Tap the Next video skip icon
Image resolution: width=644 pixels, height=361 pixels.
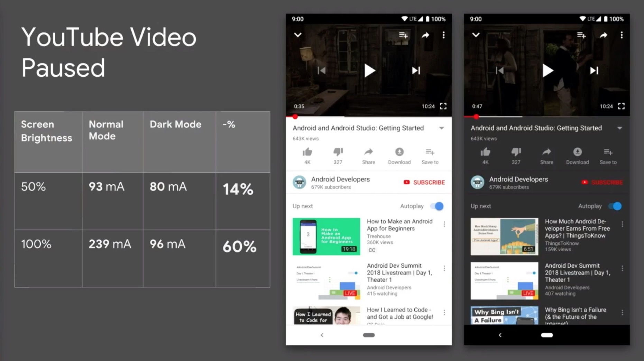click(415, 71)
